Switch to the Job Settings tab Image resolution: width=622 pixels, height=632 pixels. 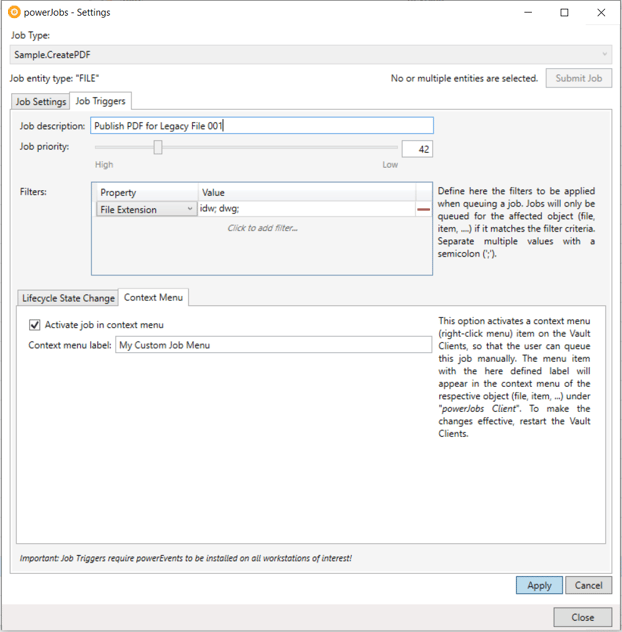click(x=41, y=102)
